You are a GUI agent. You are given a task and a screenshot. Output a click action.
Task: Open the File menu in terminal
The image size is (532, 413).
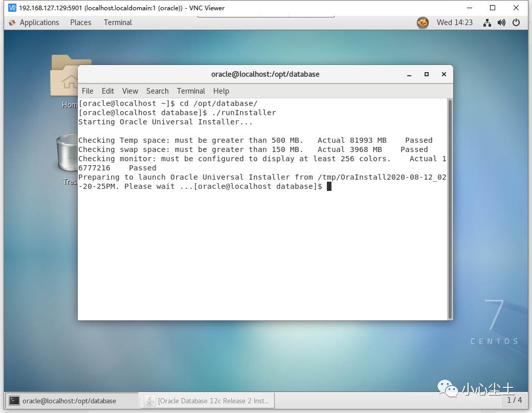click(87, 91)
